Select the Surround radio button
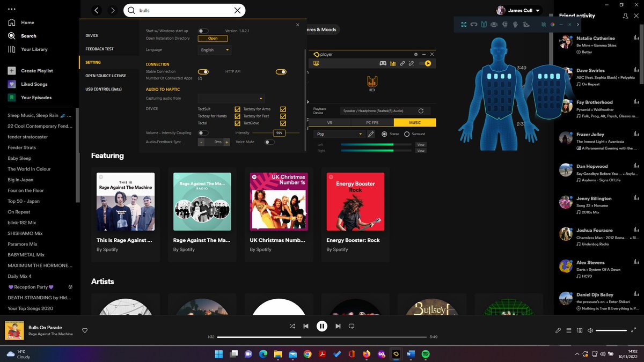The width and height of the screenshot is (644, 362). (407, 134)
